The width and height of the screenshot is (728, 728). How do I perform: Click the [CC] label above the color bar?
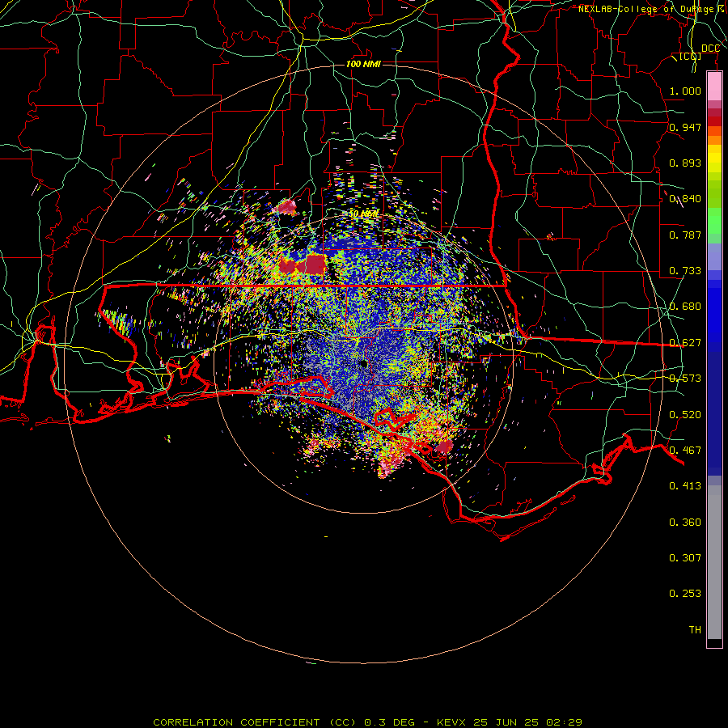point(689,57)
